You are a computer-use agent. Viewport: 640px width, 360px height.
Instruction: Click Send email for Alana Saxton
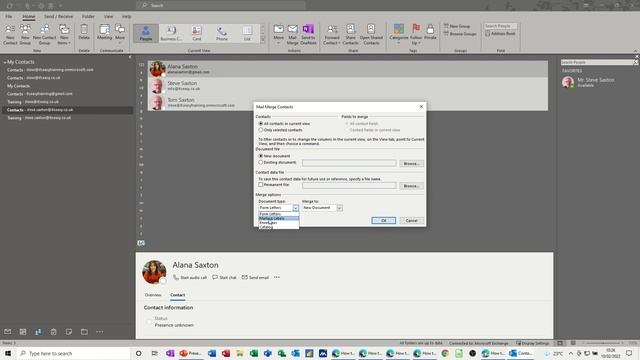coord(255,278)
